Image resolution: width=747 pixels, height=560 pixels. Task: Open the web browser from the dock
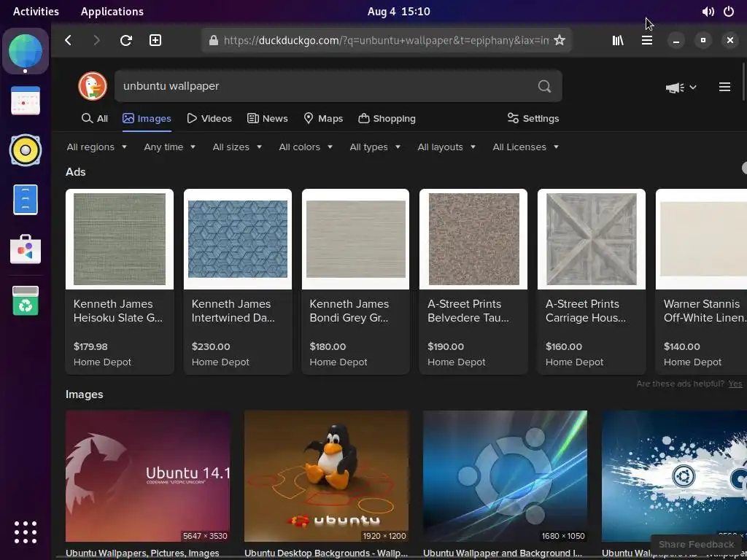tap(26, 51)
